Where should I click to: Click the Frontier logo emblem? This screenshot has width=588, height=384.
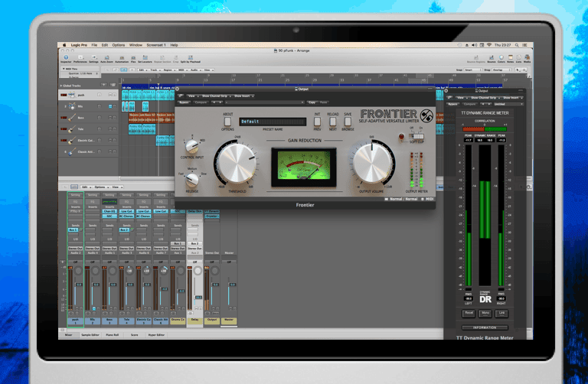tap(426, 116)
